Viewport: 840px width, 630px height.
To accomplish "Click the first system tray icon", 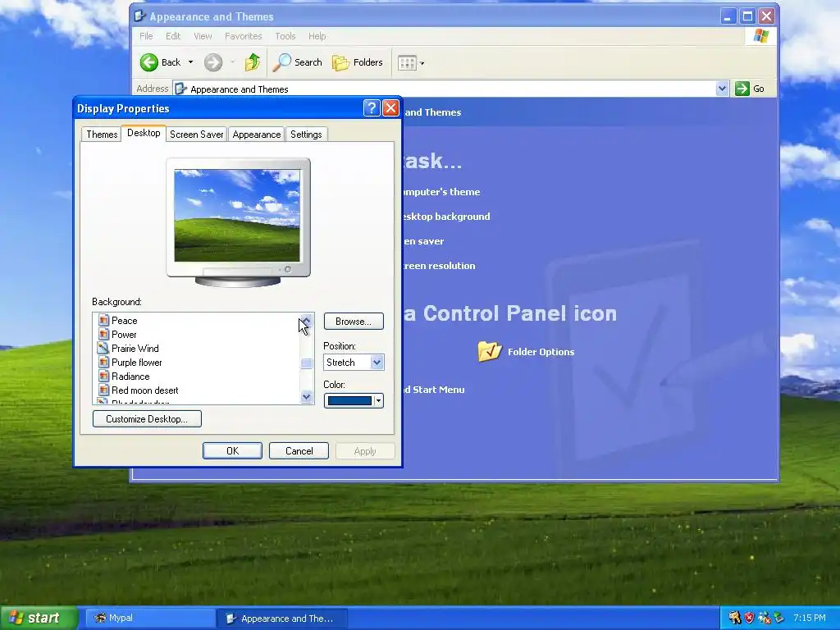I will point(734,619).
